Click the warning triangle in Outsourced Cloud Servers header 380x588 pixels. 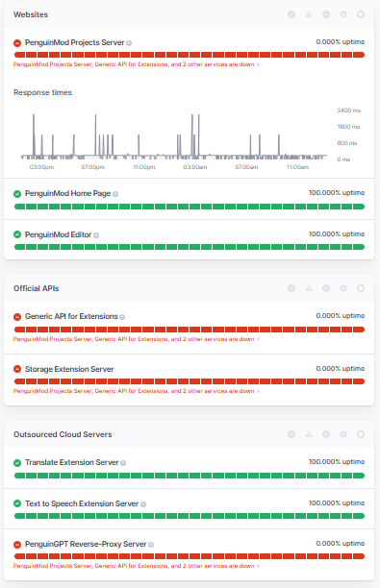[x=309, y=434]
